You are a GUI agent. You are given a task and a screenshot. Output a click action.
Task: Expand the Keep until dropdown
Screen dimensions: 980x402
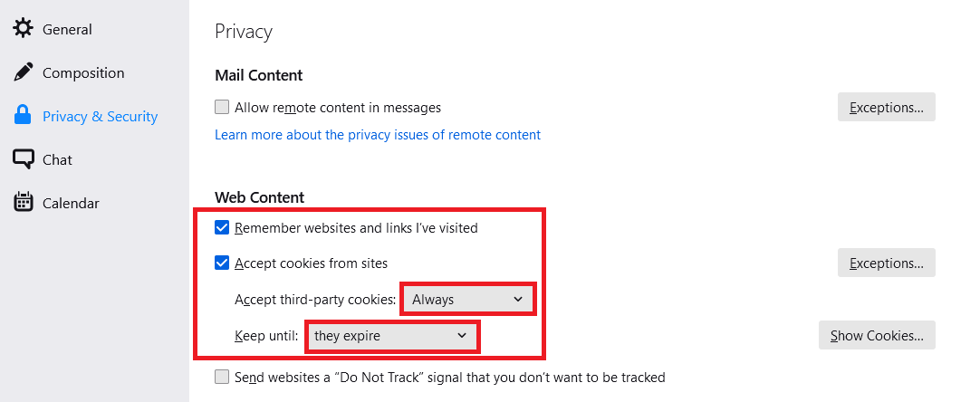tap(391, 336)
